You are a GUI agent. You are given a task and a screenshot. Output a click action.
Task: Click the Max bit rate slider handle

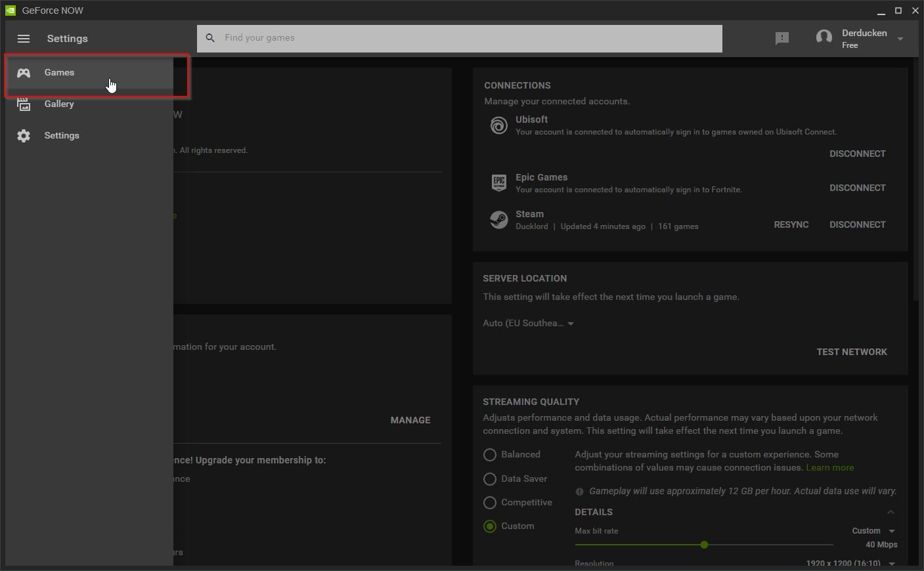[x=704, y=545]
